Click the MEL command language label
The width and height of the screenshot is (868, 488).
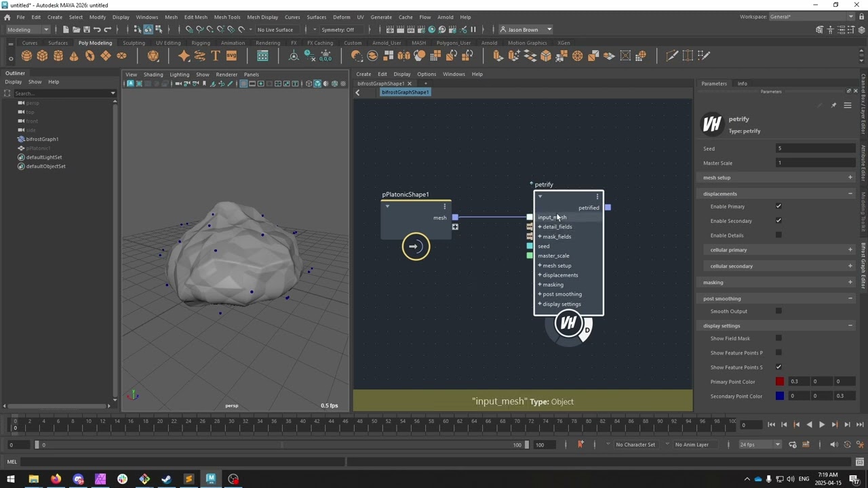coord(12,462)
